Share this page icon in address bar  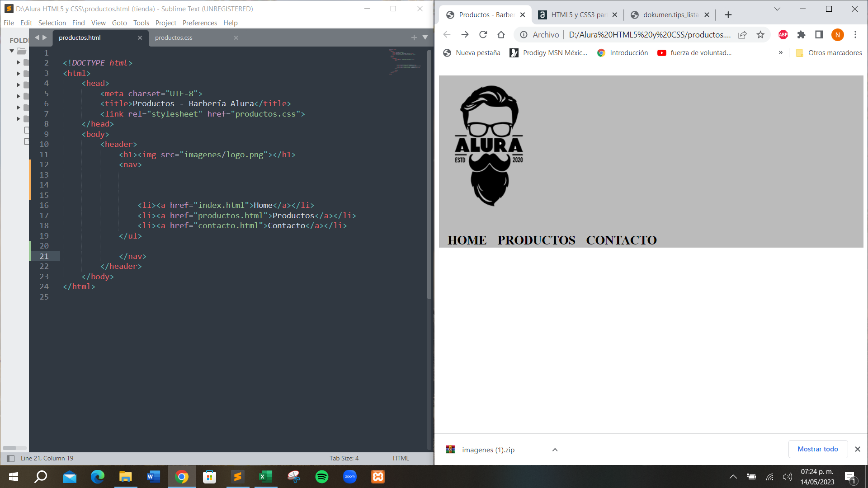(x=742, y=35)
